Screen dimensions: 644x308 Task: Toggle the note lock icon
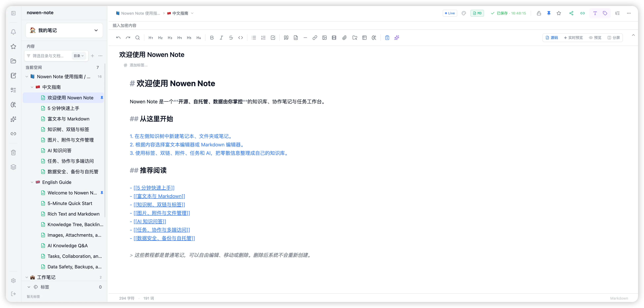(539, 13)
